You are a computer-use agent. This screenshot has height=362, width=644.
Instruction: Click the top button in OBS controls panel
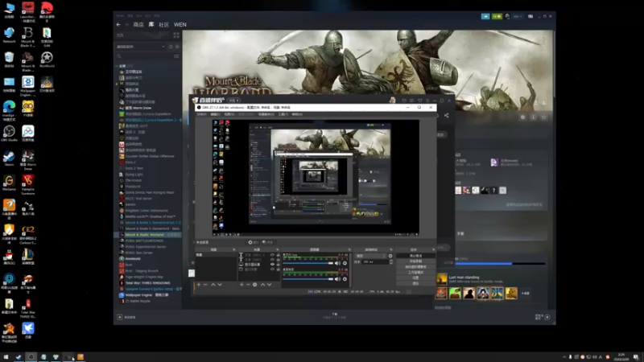coord(415,256)
